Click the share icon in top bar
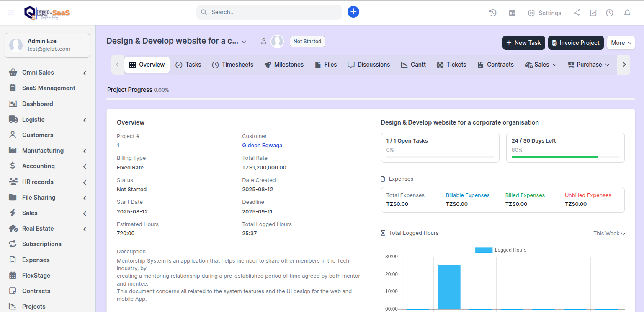This screenshot has height=312, width=644. pyautogui.click(x=577, y=13)
